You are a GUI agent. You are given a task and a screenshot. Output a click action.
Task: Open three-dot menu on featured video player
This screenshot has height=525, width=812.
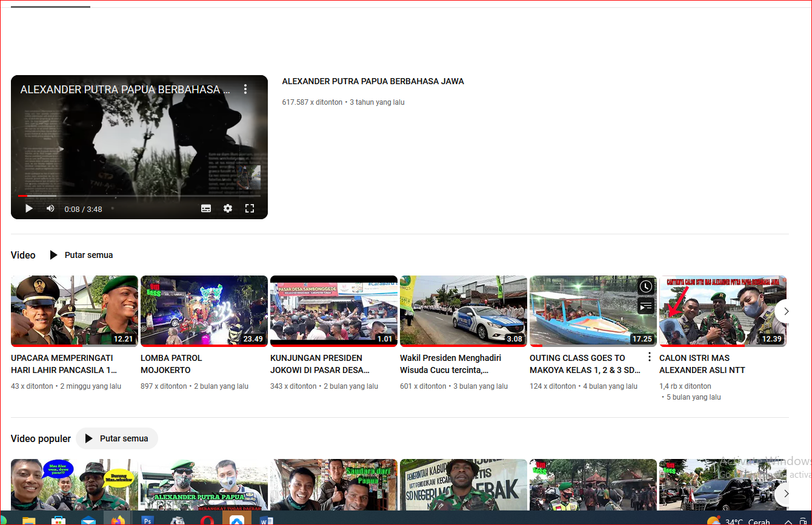[245, 89]
